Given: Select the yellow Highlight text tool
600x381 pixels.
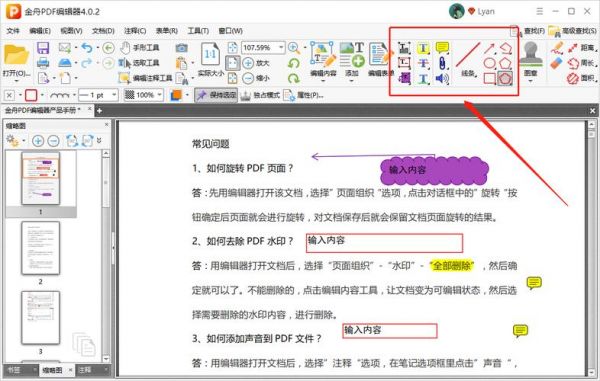Looking at the screenshot, I should tap(423, 48).
